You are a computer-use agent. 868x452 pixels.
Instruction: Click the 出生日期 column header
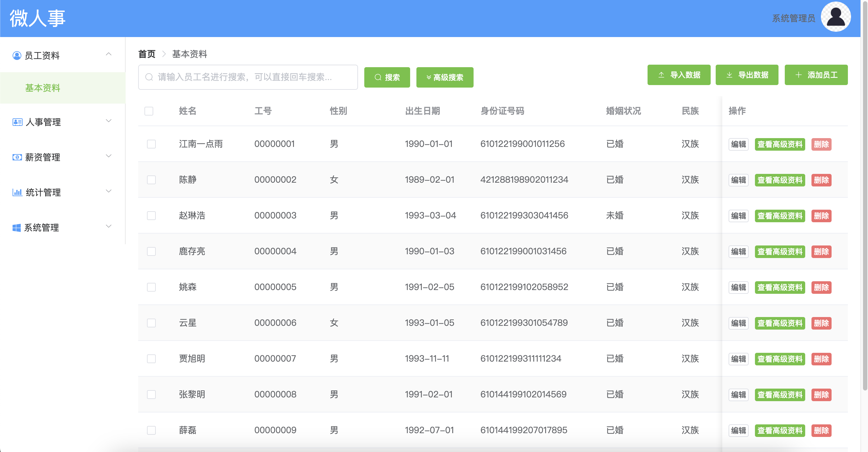click(423, 111)
